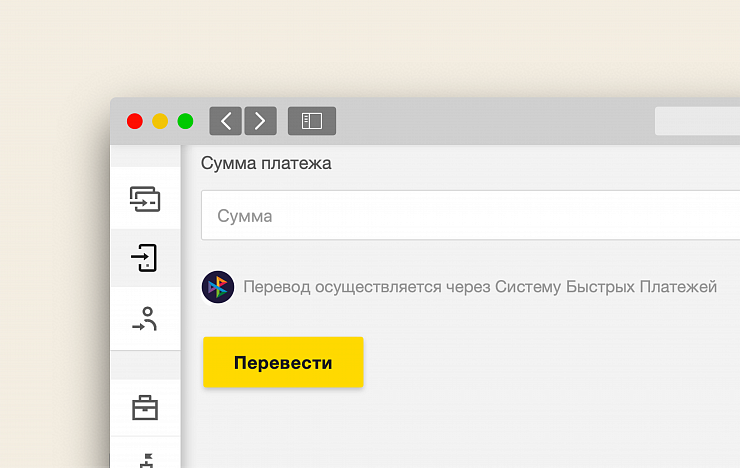This screenshot has width=740, height=468.
Task: Click the Fast Payments System logo
Action: click(218, 287)
